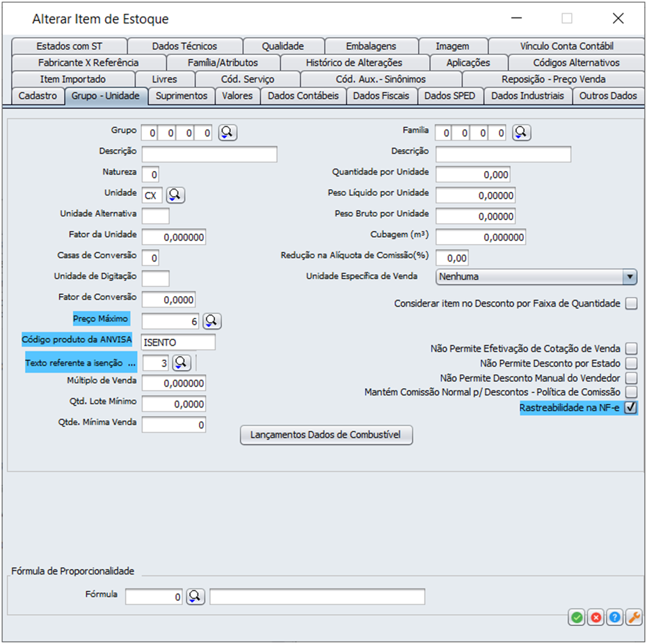The width and height of the screenshot is (647, 644).
Task: Open help via the blue question icon
Action: (x=614, y=618)
